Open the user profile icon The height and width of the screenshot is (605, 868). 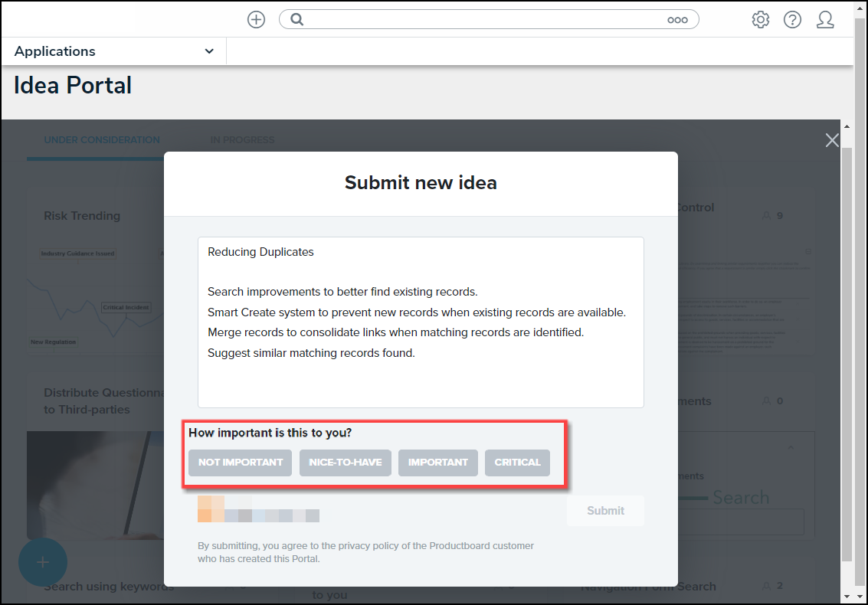(825, 20)
